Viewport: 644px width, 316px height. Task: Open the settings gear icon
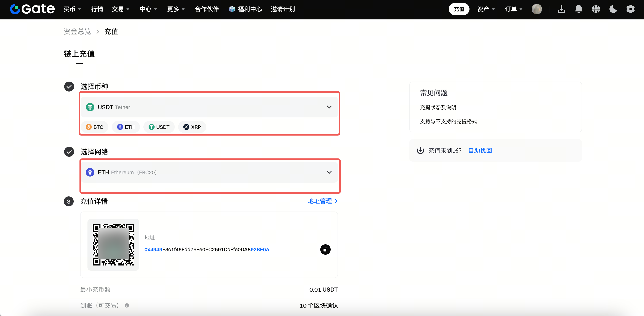point(630,9)
